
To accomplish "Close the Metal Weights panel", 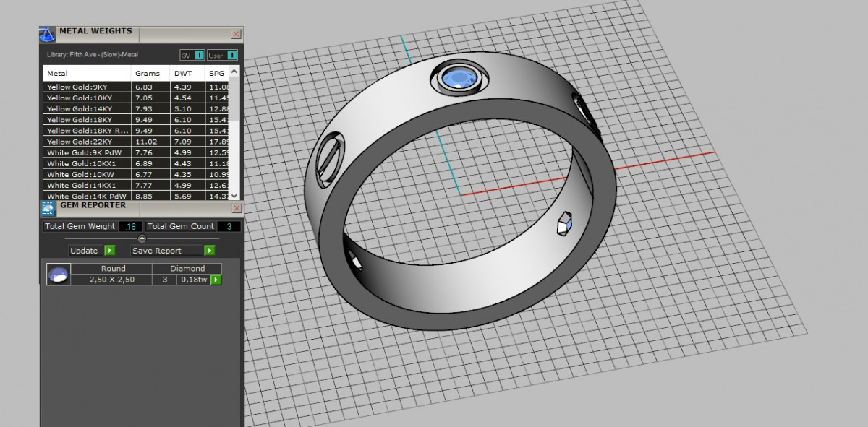I will pos(236,34).
